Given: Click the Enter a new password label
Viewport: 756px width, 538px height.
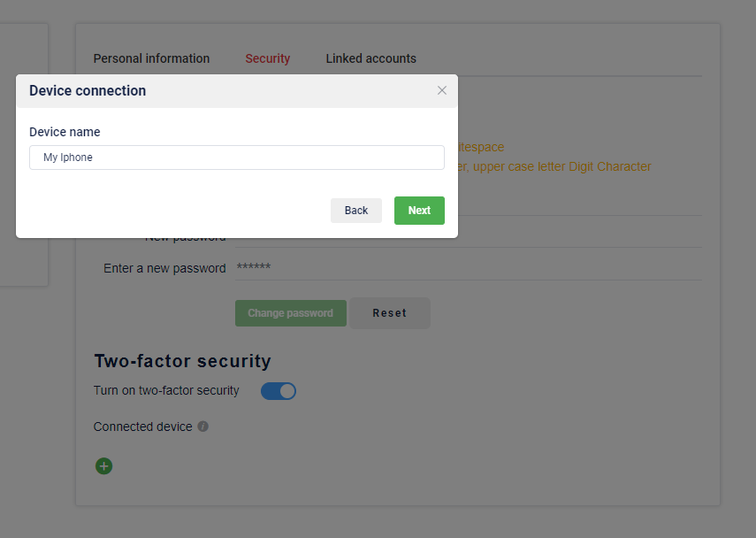Looking at the screenshot, I should coord(164,268).
